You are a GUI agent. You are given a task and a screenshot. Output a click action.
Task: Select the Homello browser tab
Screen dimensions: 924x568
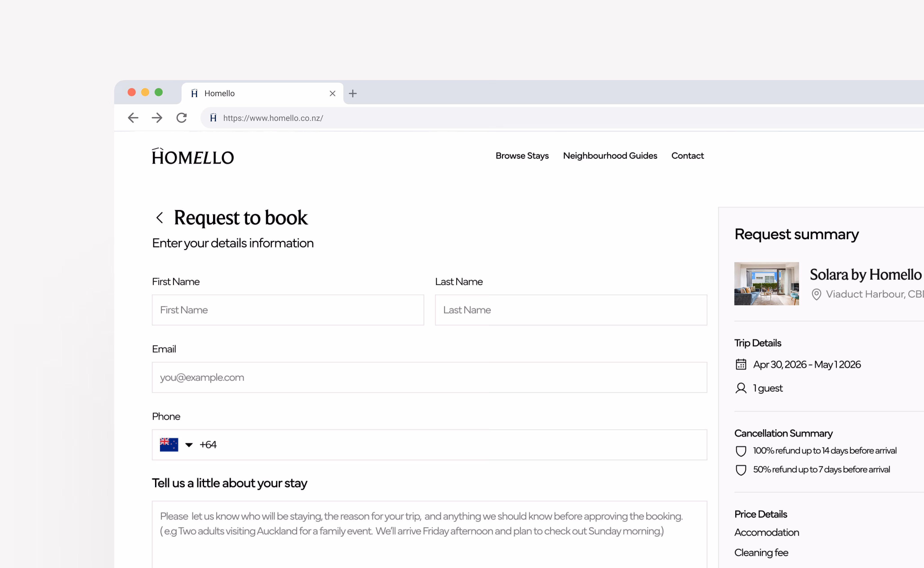coord(262,93)
